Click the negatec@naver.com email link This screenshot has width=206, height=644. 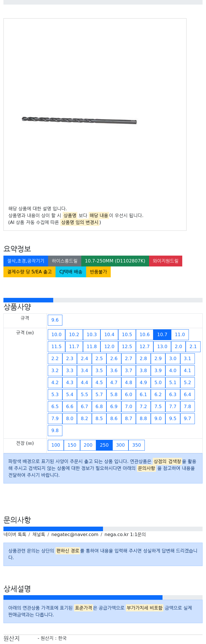point(75,534)
